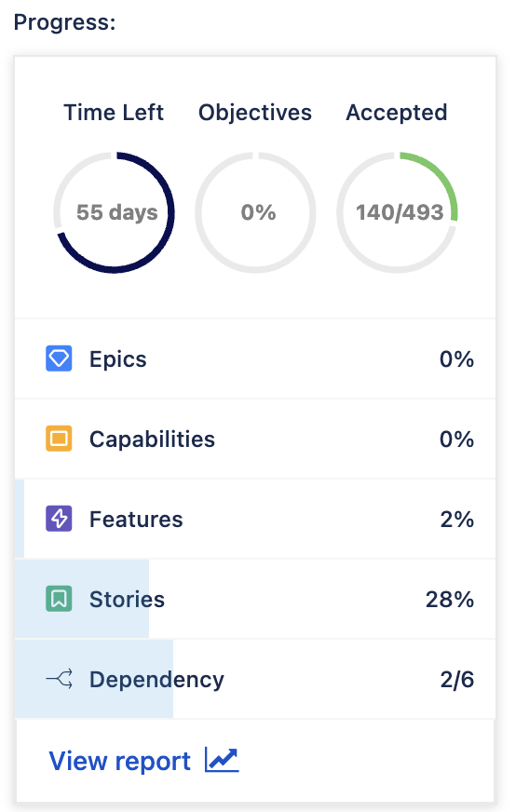Screen dimensions: 529x812
Task: Click the Time Left heading label
Action: click(114, 113)
